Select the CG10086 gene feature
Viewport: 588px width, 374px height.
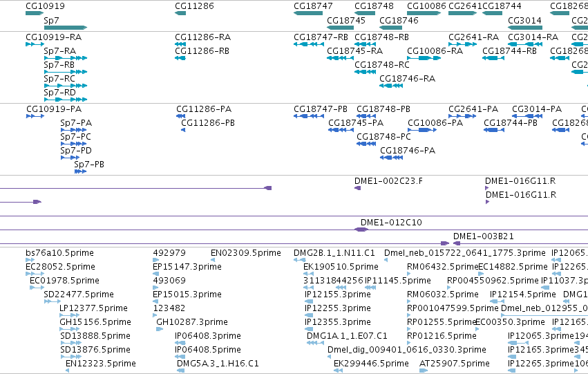pyautogui.click(x=424, y=13)
